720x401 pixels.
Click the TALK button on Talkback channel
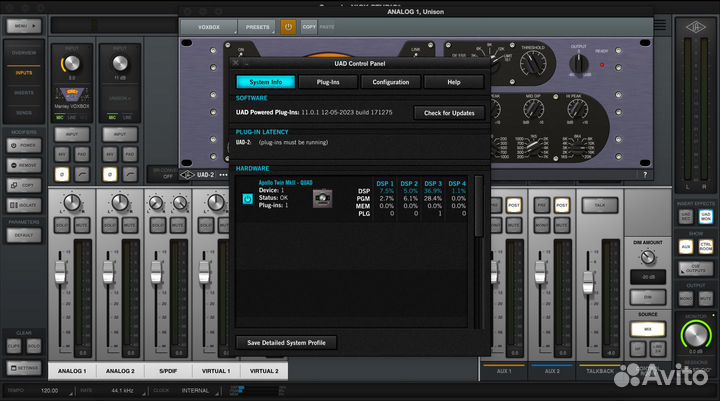pyautogui.click(x=600, y=205)
